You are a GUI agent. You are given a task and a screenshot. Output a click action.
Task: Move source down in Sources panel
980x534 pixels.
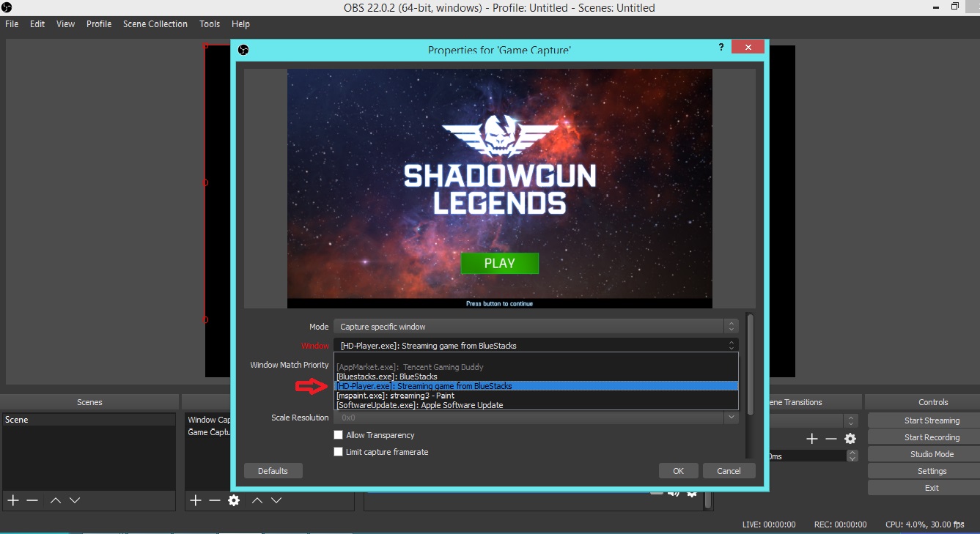point(276,500)
